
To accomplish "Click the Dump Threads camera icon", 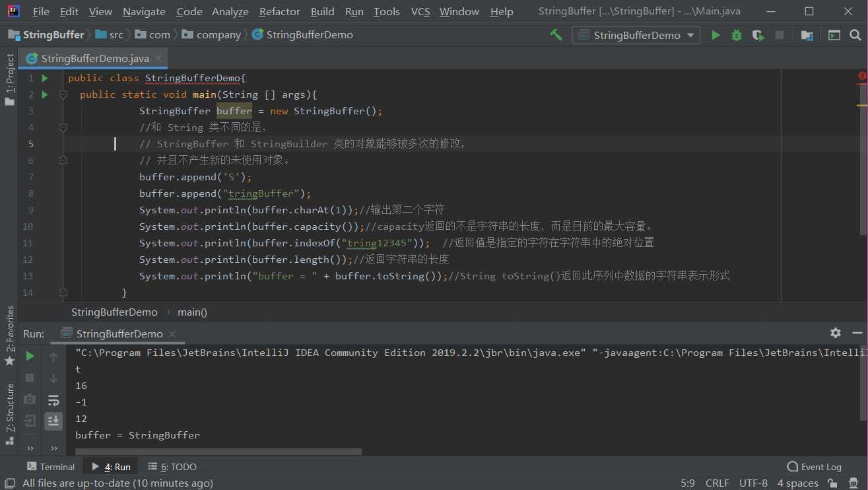I will [30, 399].
